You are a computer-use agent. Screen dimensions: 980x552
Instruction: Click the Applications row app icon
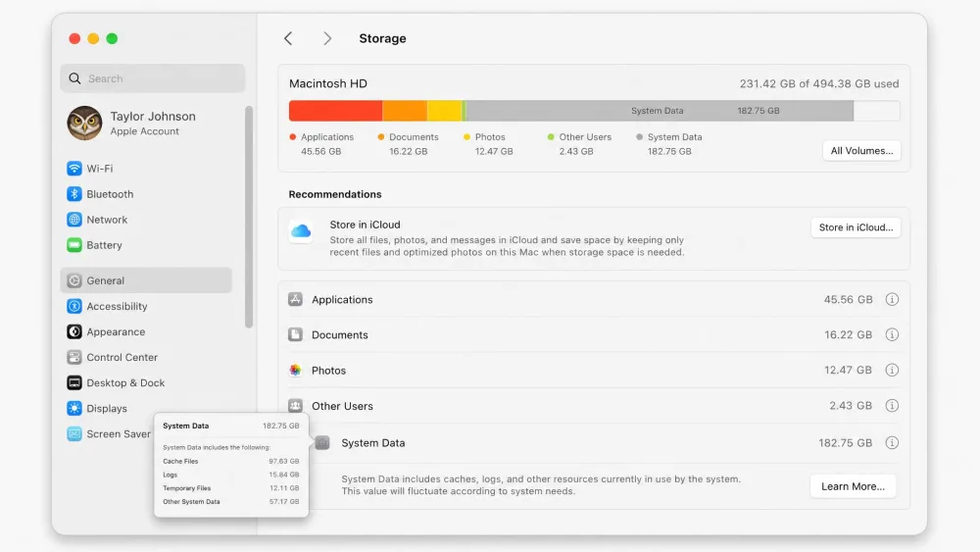[x=295, y=299]
